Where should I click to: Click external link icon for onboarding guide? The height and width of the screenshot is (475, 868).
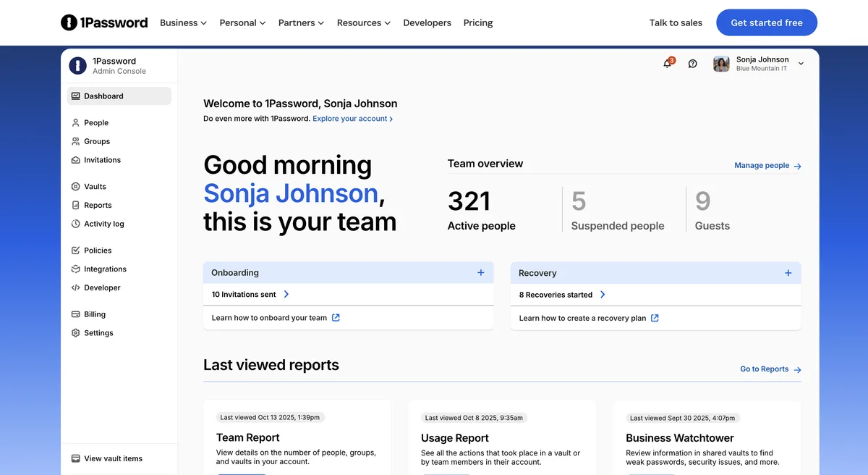point(336,317)
